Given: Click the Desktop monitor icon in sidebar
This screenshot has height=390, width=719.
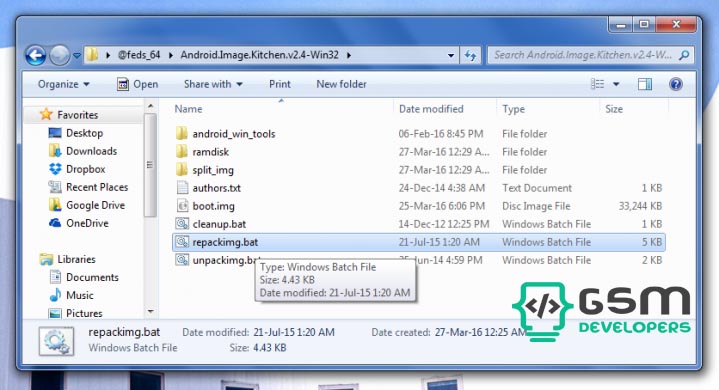Looking at the screenshot, I should [x=55, y=133].
